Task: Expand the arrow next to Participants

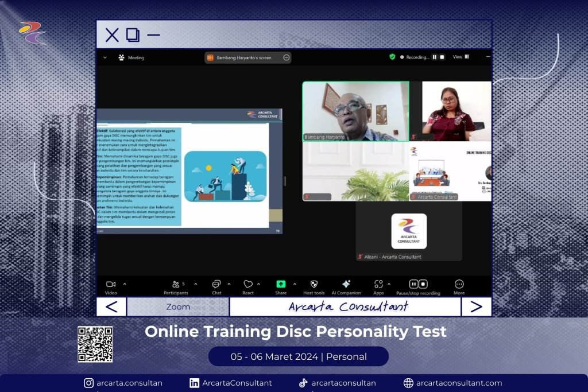Action: [x=195, y=284]
